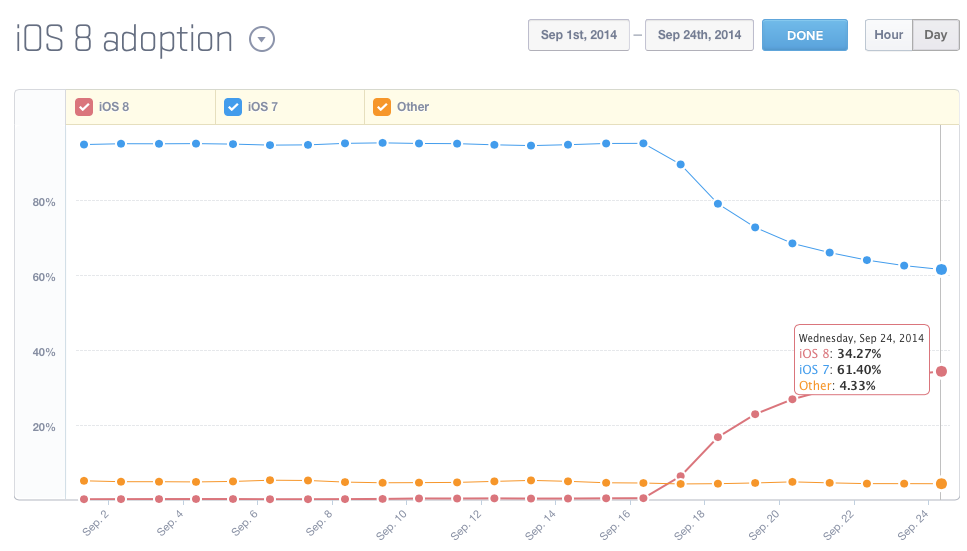The height and width of the screenshot is (551, 967).
Task: Select the Other data point at Sep 1
Action: tap(84, 481)
